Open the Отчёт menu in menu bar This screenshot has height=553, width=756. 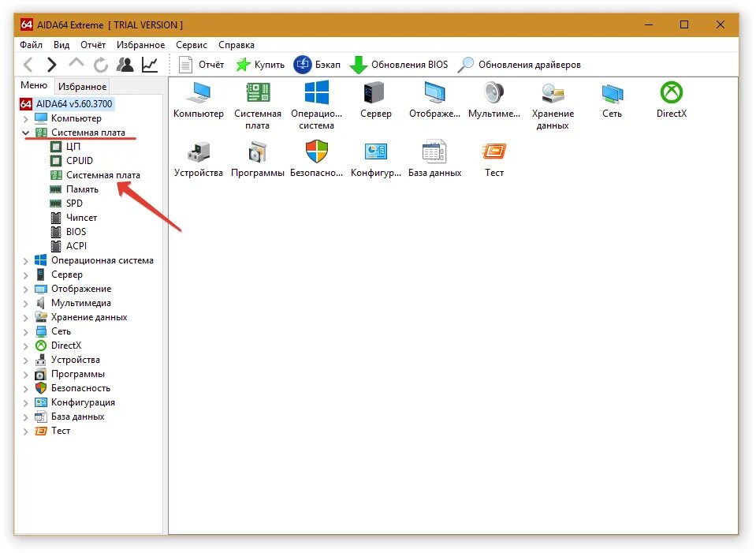93,44
